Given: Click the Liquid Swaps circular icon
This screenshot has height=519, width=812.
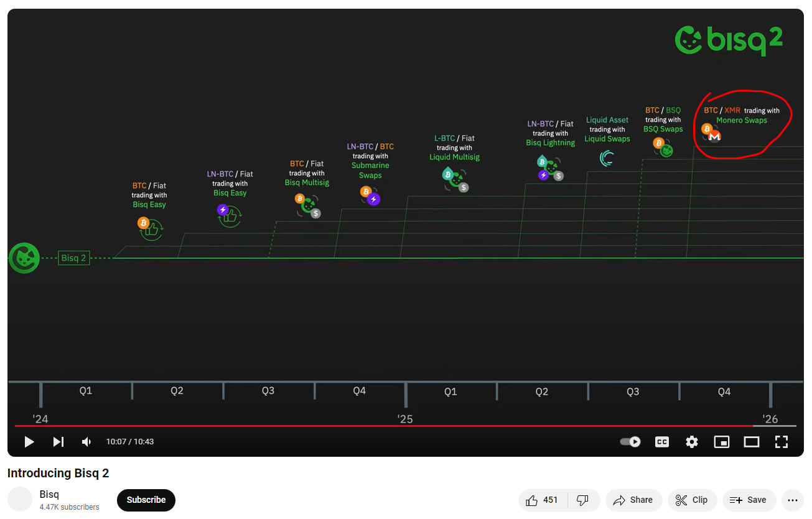Looking at the screenshot, I should pyautogui.click(x=607, y=158).
